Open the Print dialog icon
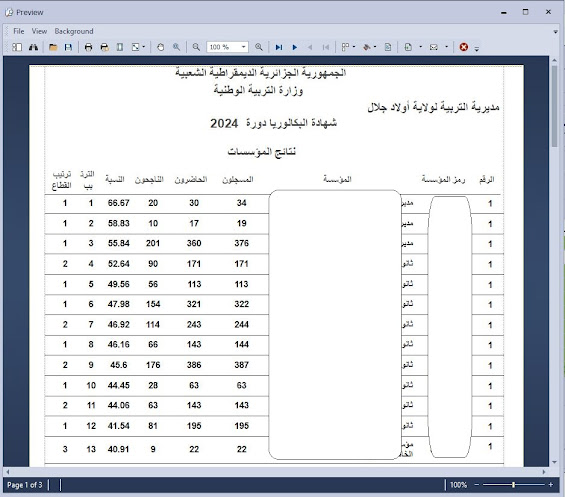The height and width of the screenshot is (497, 565). click(88, 47)
